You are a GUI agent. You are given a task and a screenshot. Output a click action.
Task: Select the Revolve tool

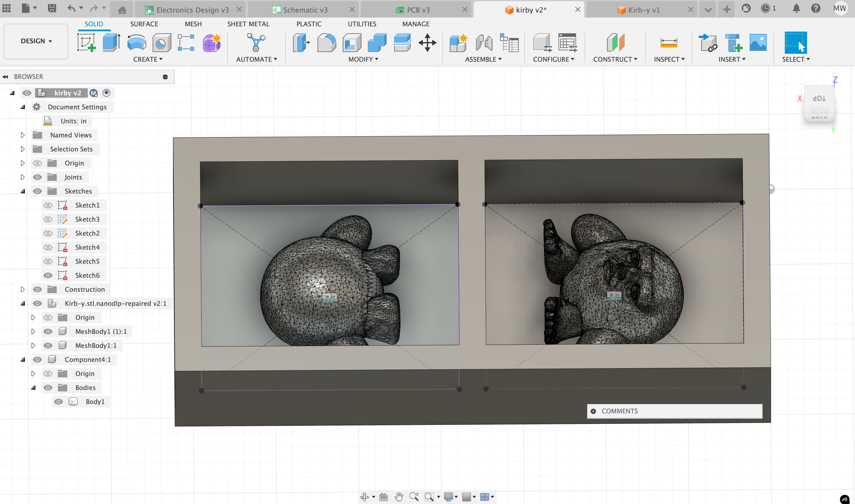[137, 43]
